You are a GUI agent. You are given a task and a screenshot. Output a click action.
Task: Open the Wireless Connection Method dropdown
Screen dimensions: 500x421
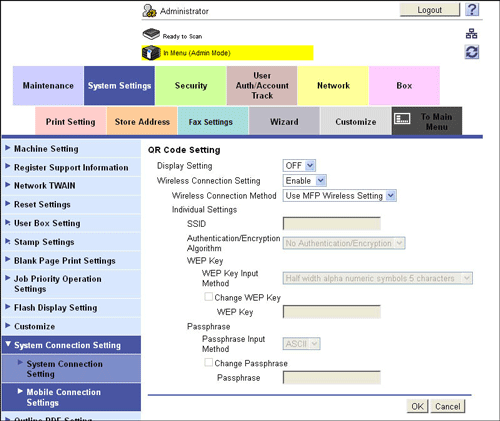(x=339, y=196)
